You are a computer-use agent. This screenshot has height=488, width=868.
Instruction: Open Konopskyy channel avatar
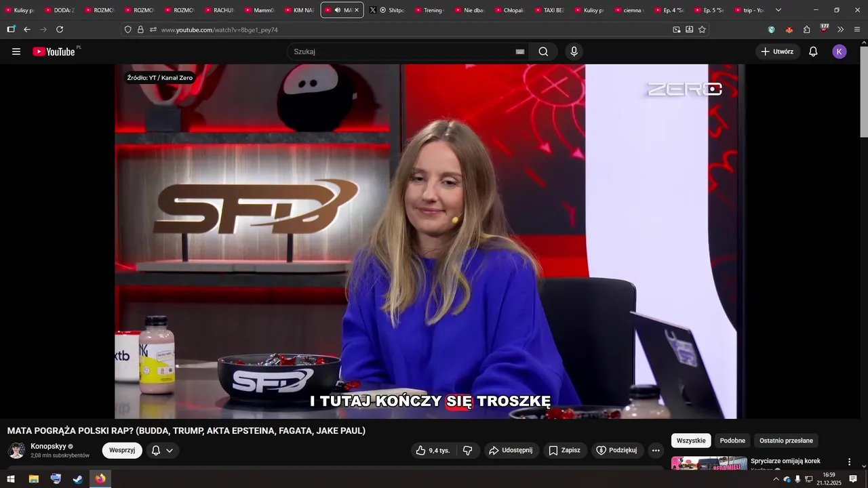click(x=17, y=451)
